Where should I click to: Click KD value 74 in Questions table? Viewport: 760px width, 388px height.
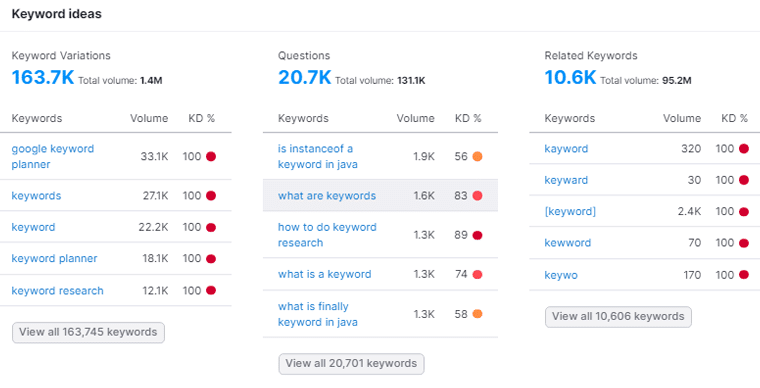tap(461, 274)
